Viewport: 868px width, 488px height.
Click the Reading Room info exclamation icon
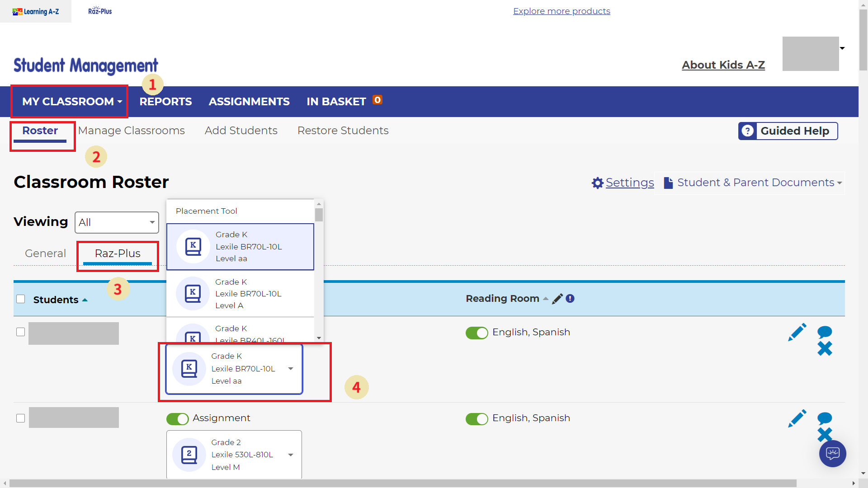(570, 299)
